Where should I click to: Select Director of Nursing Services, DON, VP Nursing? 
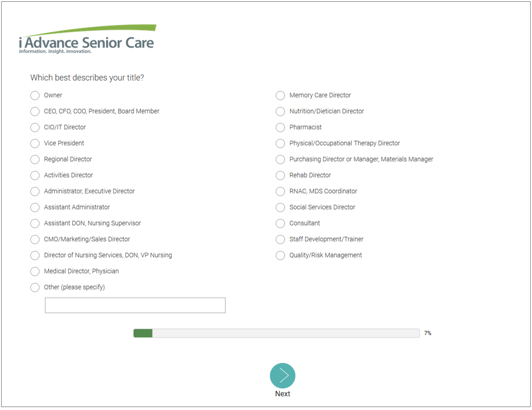pyautogui.click(x=35, y=255)
